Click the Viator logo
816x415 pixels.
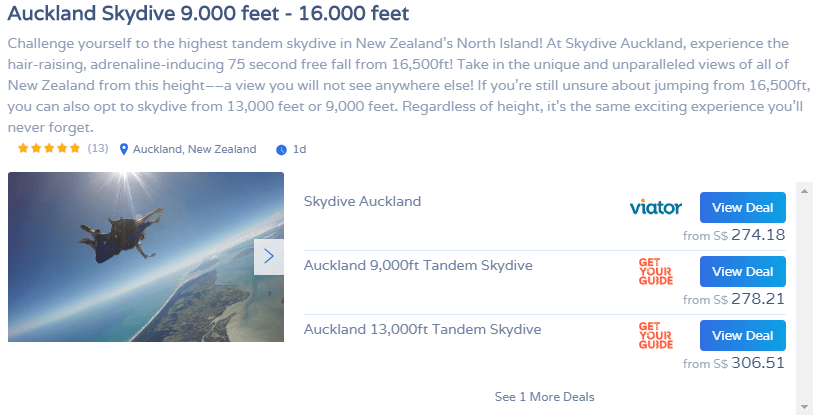coord(655,208)
